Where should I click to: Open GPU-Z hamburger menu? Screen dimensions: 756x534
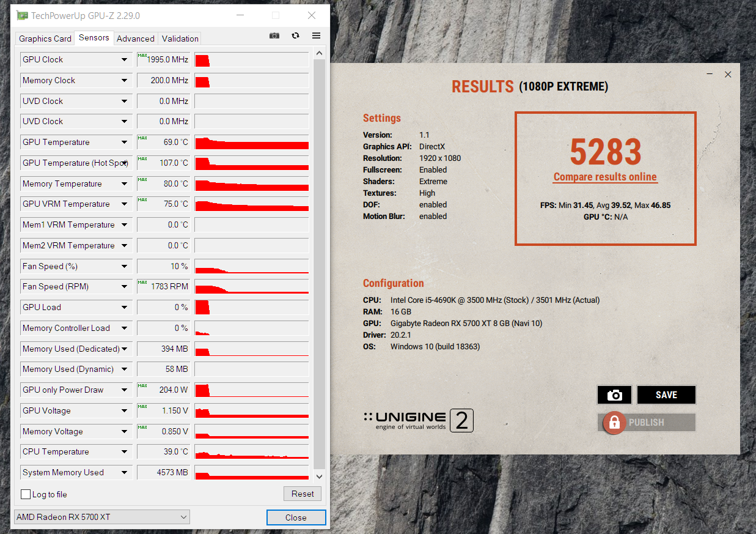pos(316,36)
